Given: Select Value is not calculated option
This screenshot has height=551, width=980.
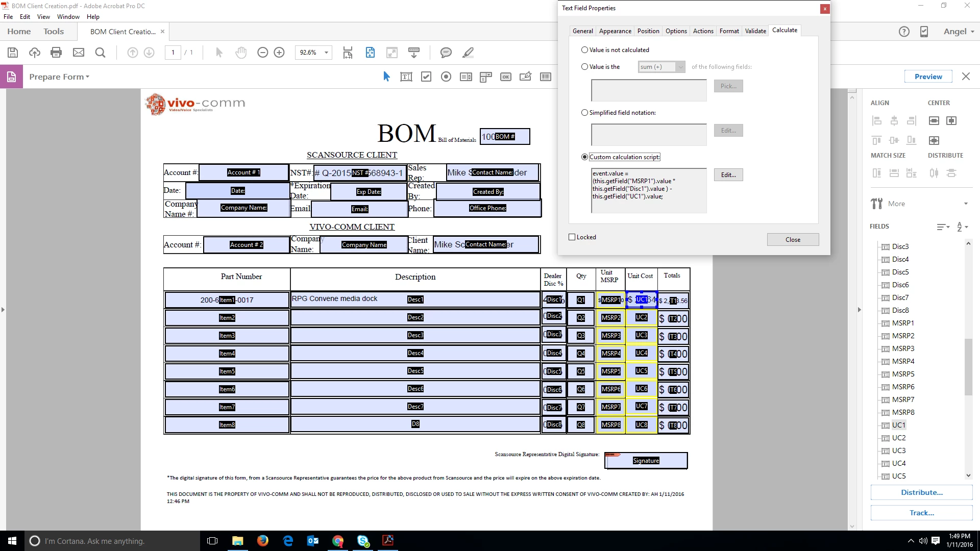Looking at the screenshot, I should 585,50.
